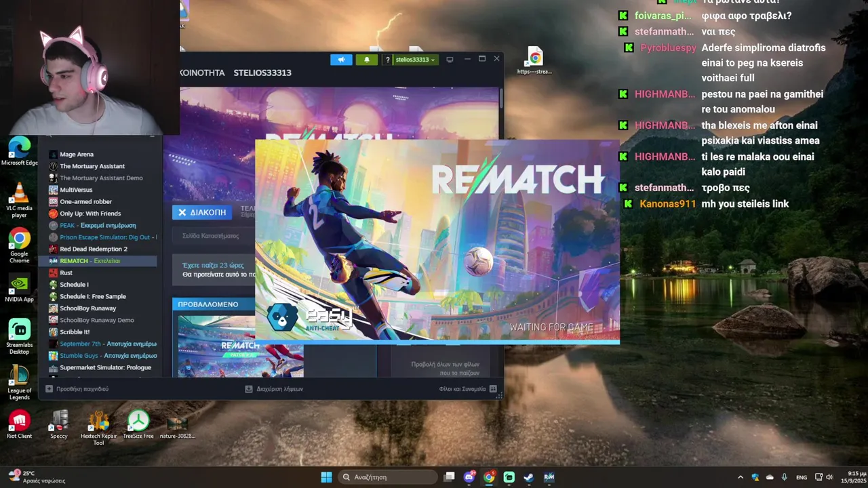
Task: Open Riot Client desktop icon
Action: [19, 424]
